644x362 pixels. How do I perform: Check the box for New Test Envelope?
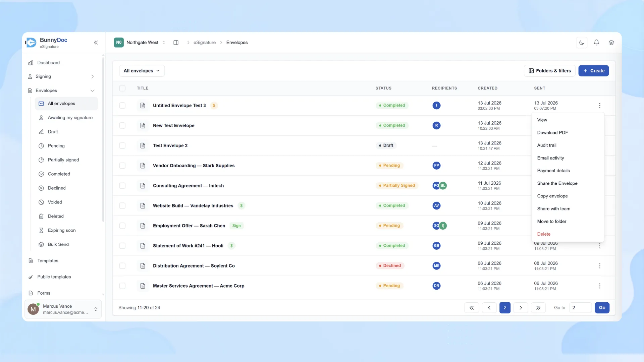pyautogui.click(x=122, y=125)
